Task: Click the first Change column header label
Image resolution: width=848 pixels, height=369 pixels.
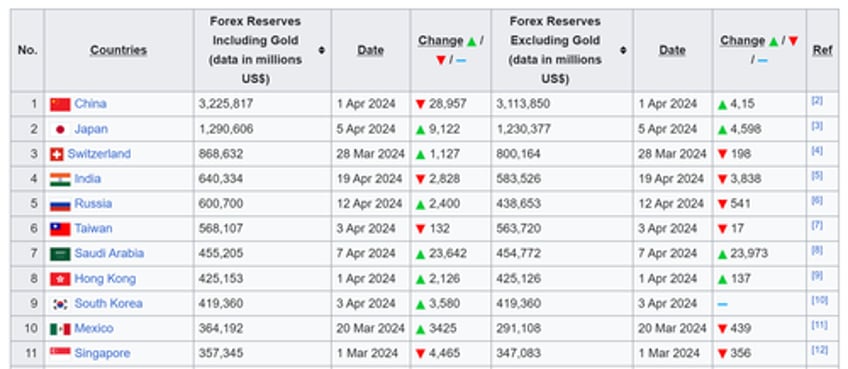Action: [441, 41]
